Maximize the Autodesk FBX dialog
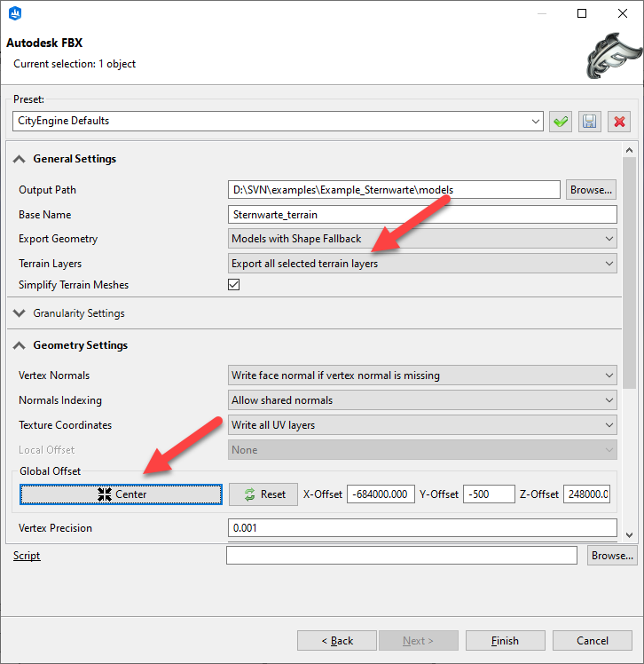Screen dimensions: 644x664 click(x=582, y=13)
